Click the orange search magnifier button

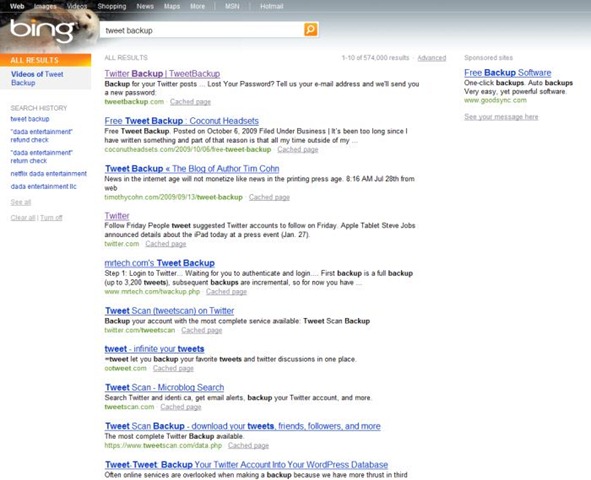[x=311, y=29]
